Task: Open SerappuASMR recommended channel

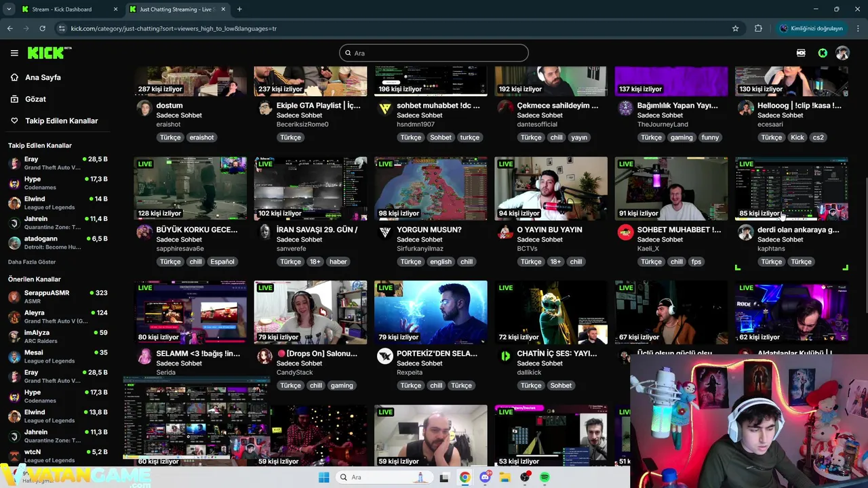Action: (x=58, y=297)
